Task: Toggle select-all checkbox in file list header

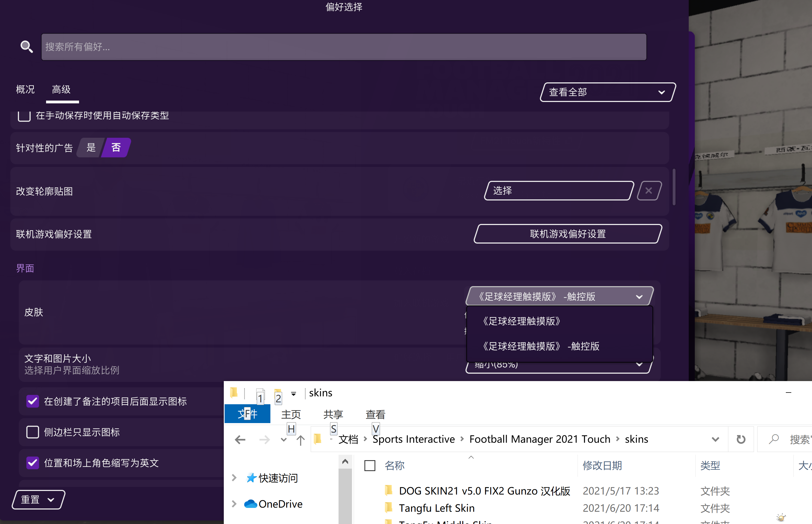Action: [370, 465]
